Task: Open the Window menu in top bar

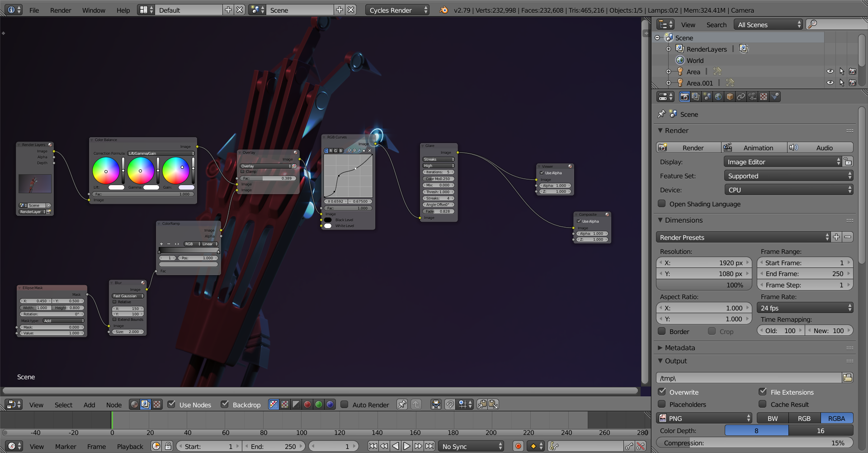Action: coord(94,10)
